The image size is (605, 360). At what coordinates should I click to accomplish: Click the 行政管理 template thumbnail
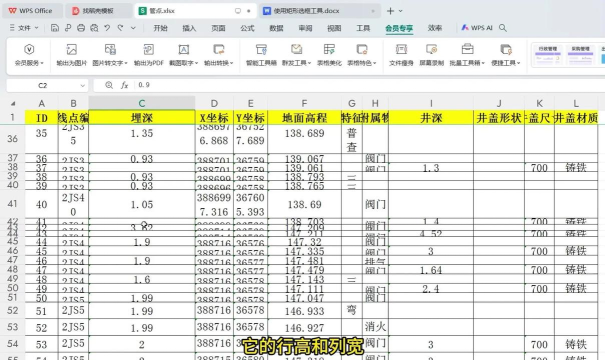pyautogui.click(x=548, y=55)
